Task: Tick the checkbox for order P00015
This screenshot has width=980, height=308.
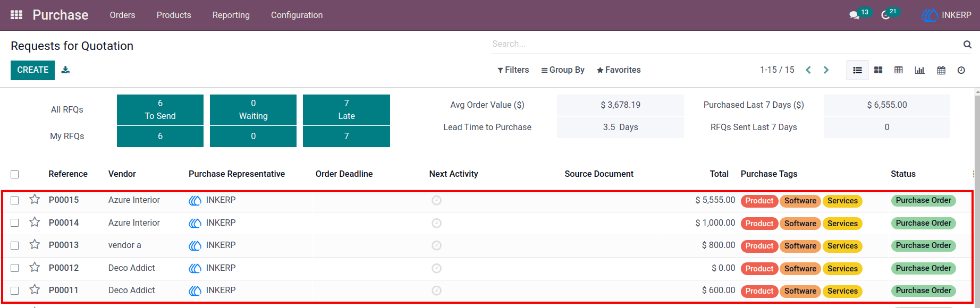Action: click(15, 200)
